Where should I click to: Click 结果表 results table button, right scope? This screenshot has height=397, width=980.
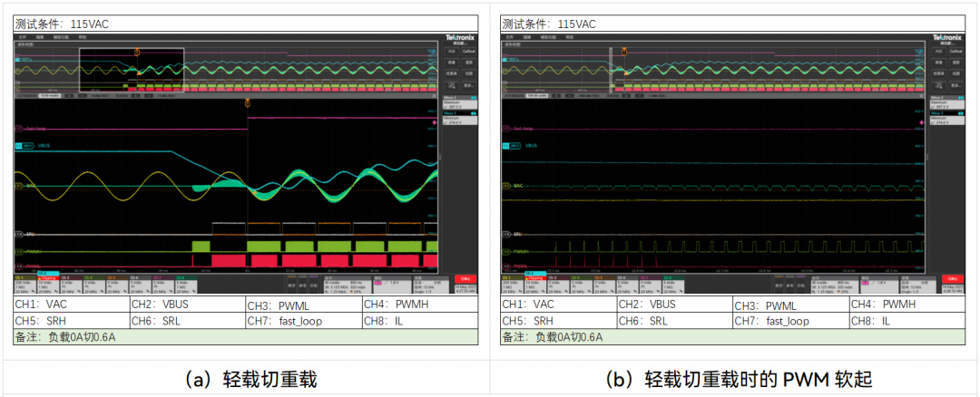[940, 73]
